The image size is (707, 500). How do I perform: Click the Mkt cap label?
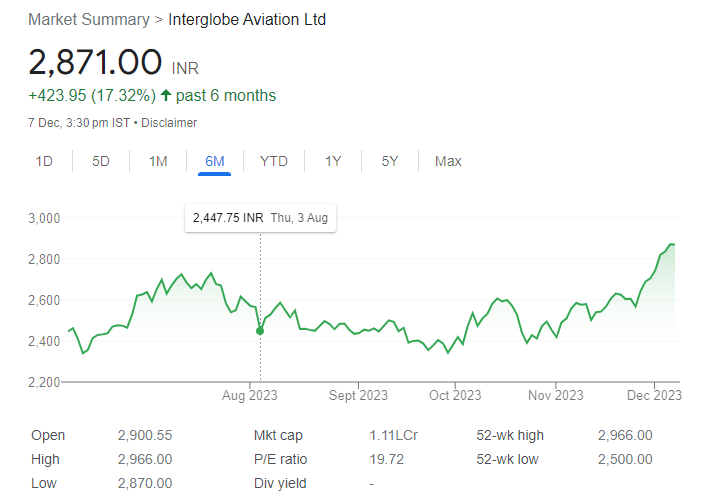(x=278, y=436)
